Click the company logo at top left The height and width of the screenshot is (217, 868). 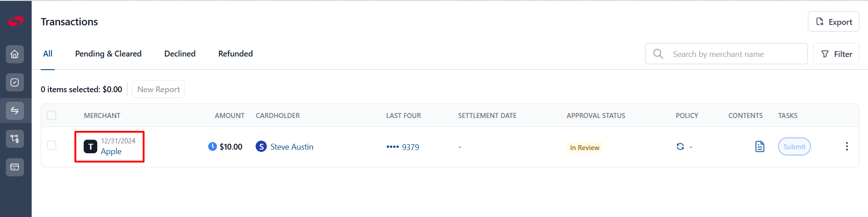15,21
